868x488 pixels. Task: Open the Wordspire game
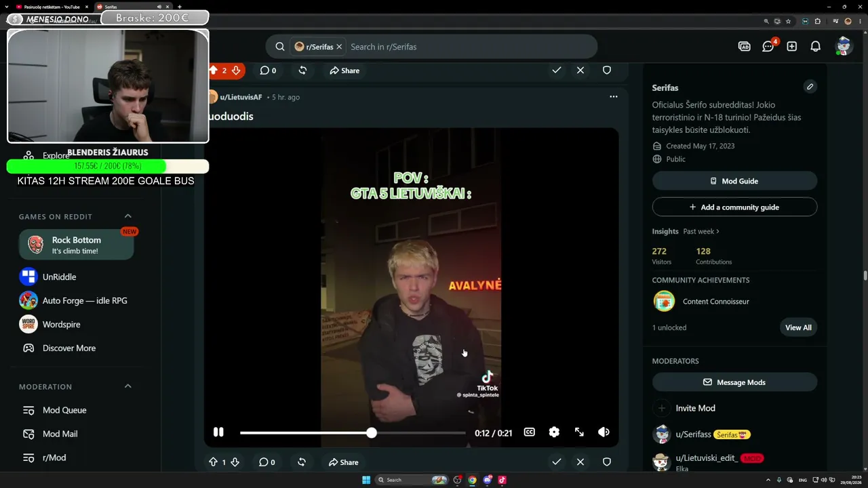click(61, 324)
